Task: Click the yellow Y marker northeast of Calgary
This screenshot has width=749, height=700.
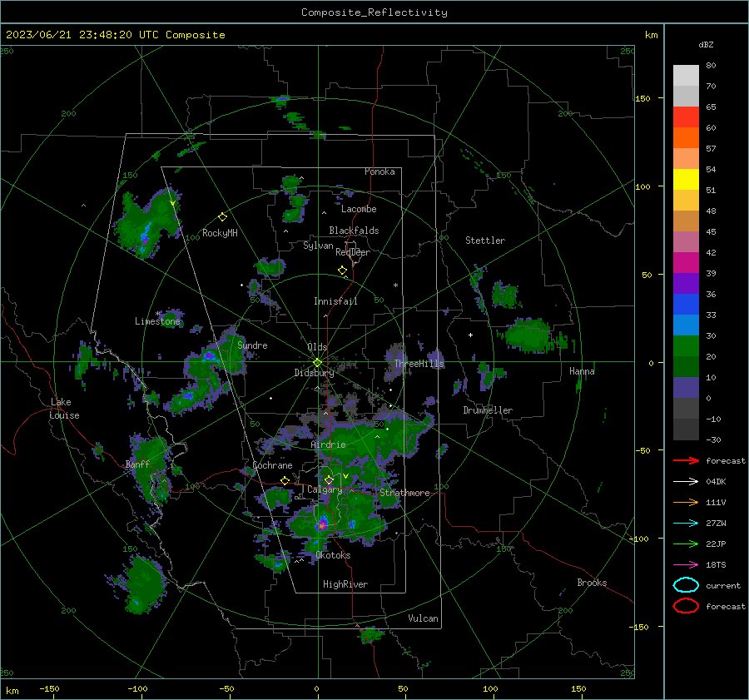Action: [345, 476]
